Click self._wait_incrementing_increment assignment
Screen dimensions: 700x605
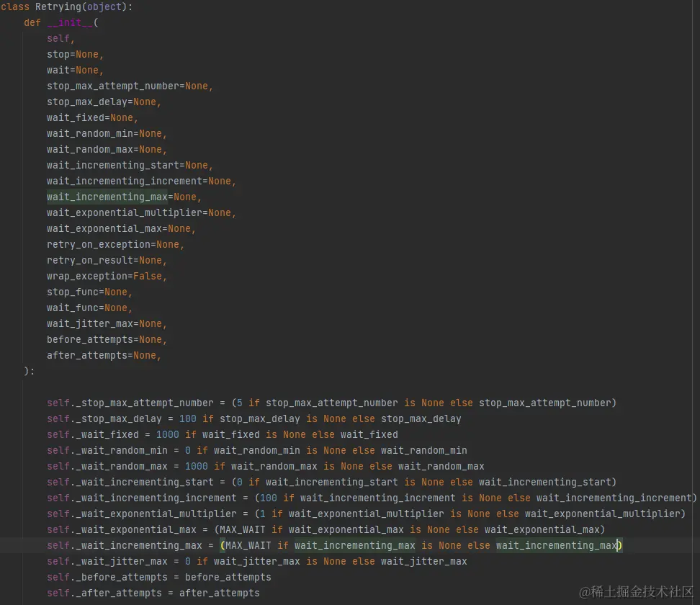(372, 498)
